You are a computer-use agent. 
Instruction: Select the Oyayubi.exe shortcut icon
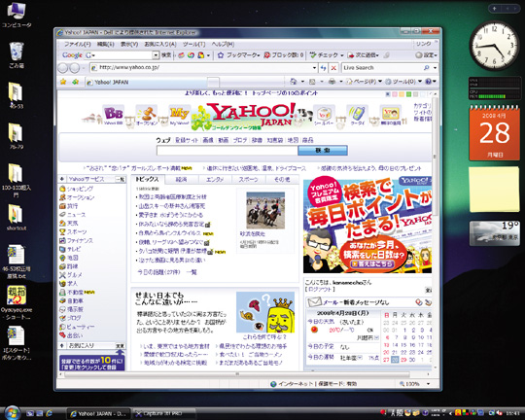click(x=17, y=302)
